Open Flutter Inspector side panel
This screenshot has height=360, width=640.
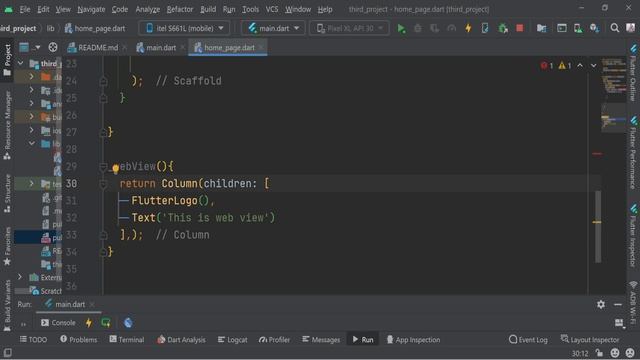coord(633,235)
